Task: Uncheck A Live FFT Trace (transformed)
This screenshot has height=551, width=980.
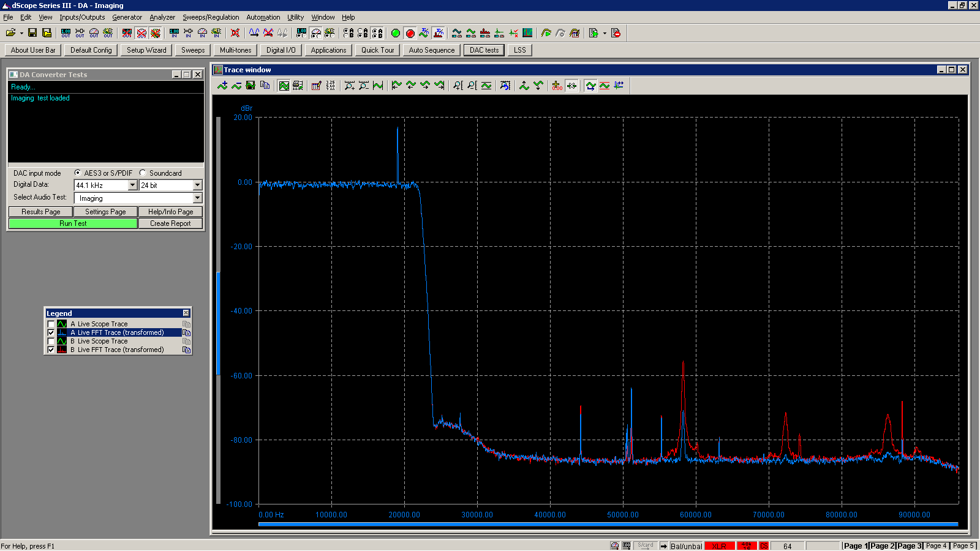Action: (51, 333)
